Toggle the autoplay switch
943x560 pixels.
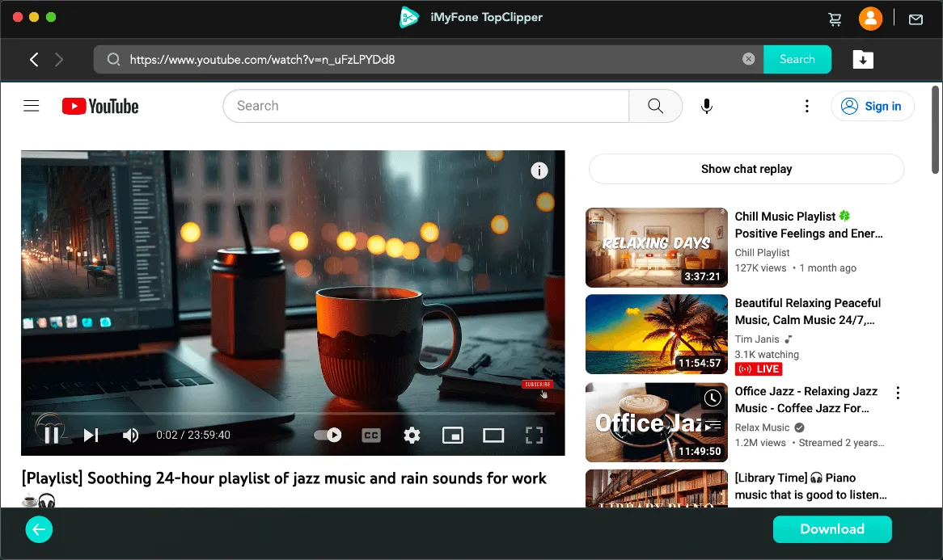(328, 436)
